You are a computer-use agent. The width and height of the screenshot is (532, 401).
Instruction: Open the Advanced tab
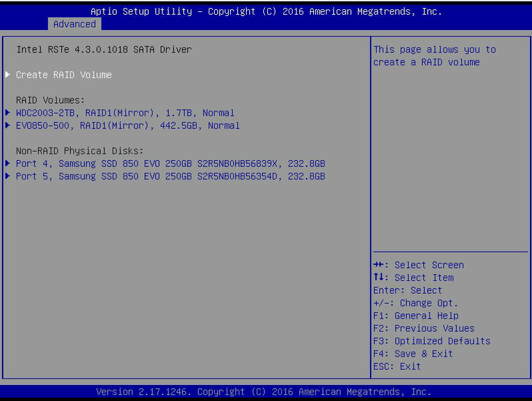(x=74, y=24)
